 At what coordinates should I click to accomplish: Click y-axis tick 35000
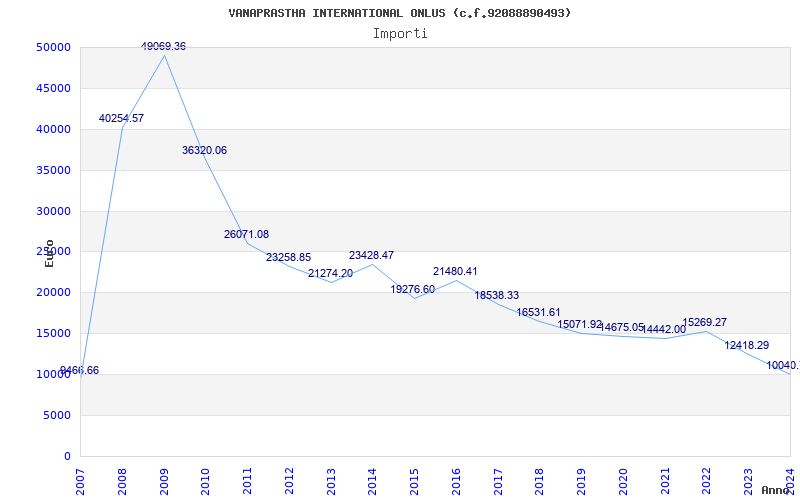point(54,170)
